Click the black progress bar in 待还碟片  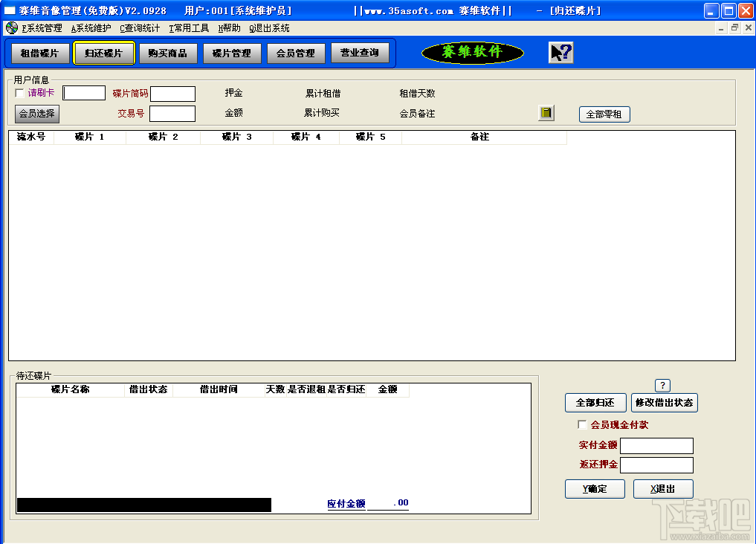pyautogui.click(x=144, y=505)
